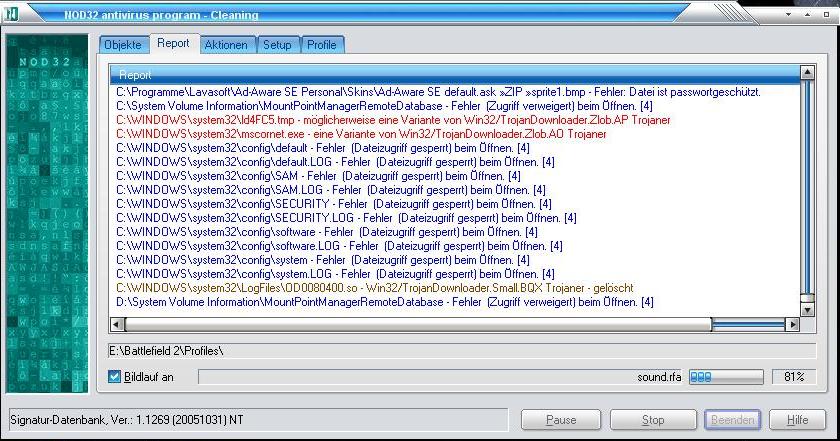Switch to the Objekte tab

124,45
